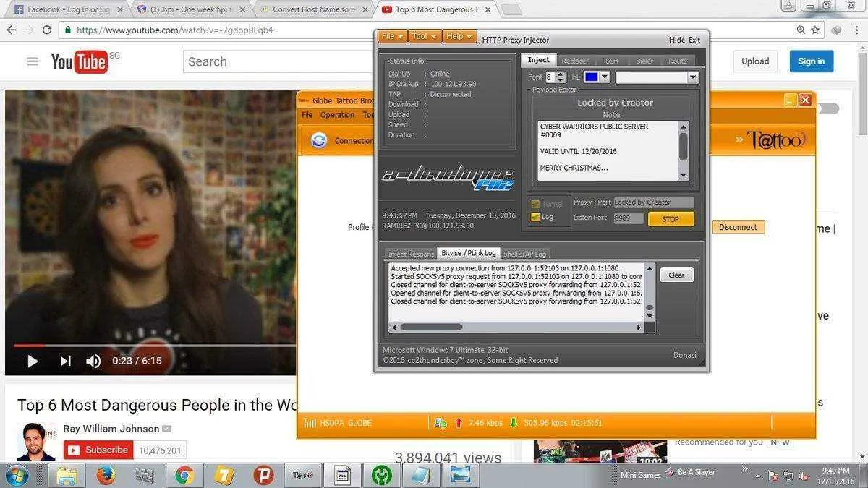Open Chrome zoom magnifier in address bar
The image size is (868, 488).
801,30
